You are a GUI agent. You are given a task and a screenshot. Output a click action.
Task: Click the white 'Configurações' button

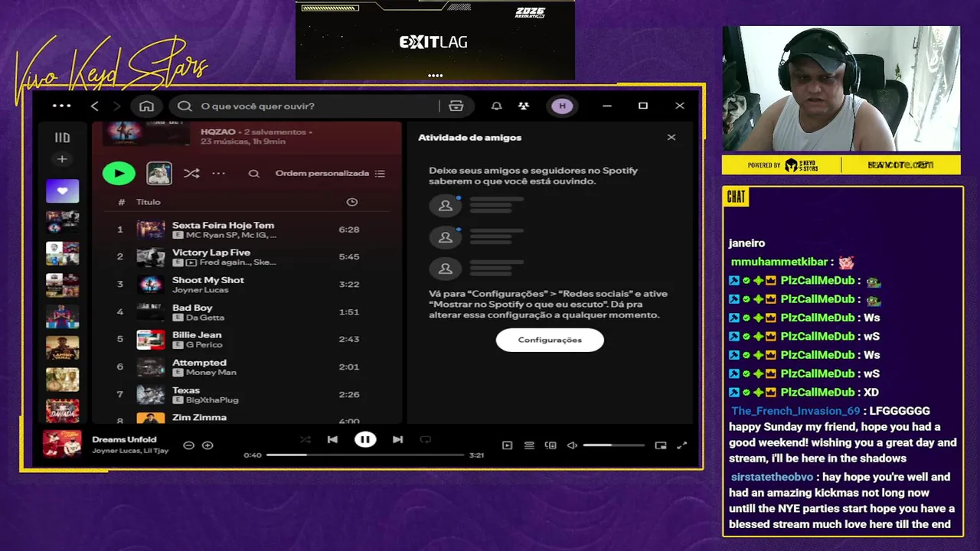(x=550, y=340)
